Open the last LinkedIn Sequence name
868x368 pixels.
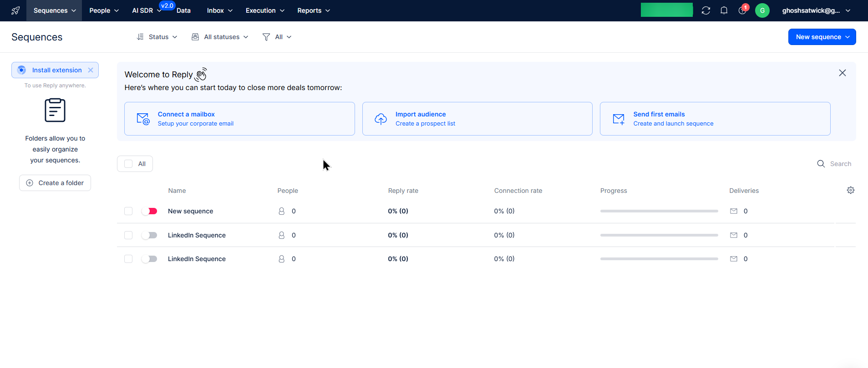coord(197,259)
